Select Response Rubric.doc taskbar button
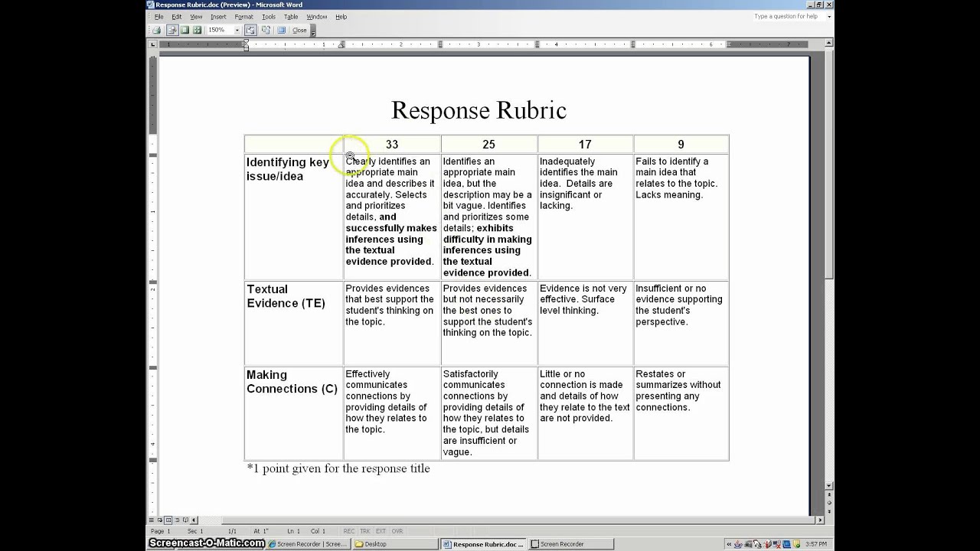 (x=482, y=544)
